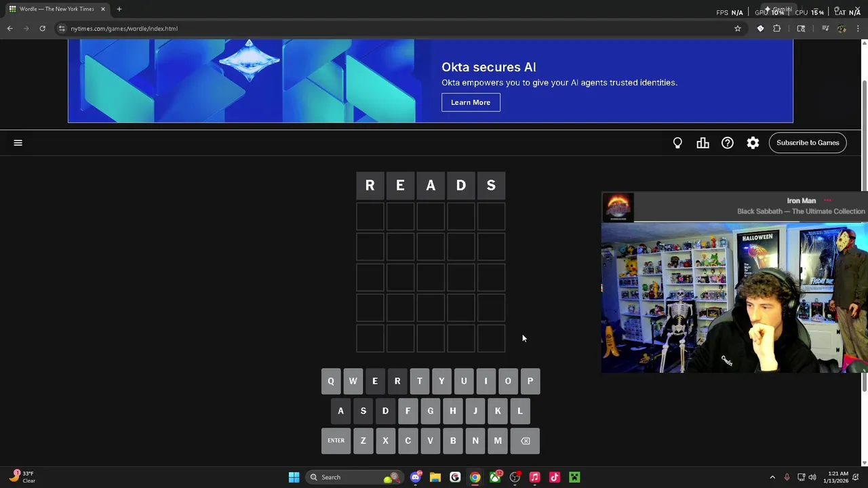Image resolution: width=868 pixels, height=488 pixels.
Task: Tap the G key on Wordle keyboard
Action: (x=430, y=411)
